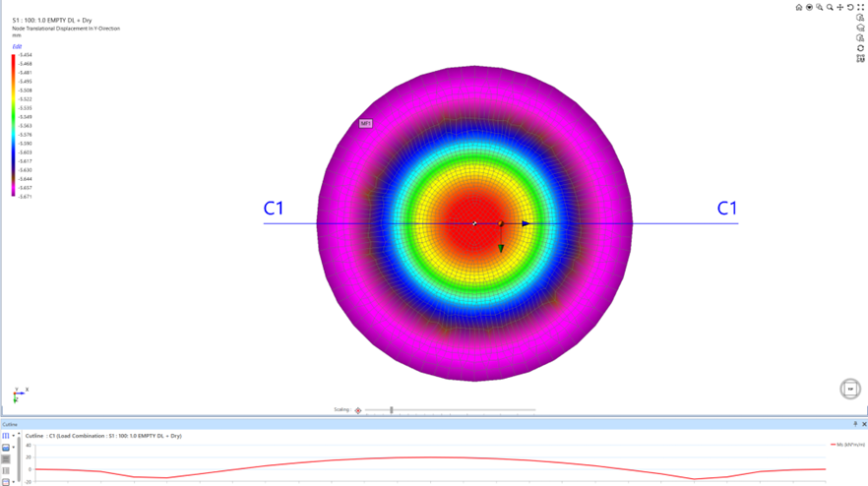Click the legend value -5.563

25,126
